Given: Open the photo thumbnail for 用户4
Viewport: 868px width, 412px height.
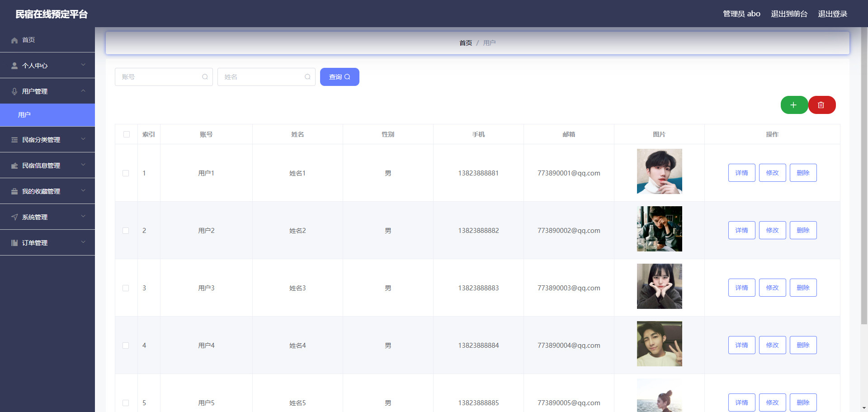Looking at the screenshot, I should click(x=660, y=344).
